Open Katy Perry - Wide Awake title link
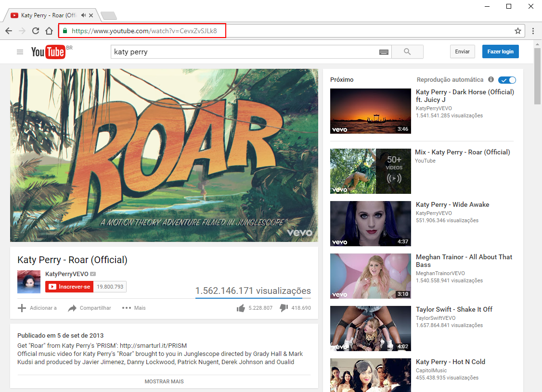 point(452,204)
